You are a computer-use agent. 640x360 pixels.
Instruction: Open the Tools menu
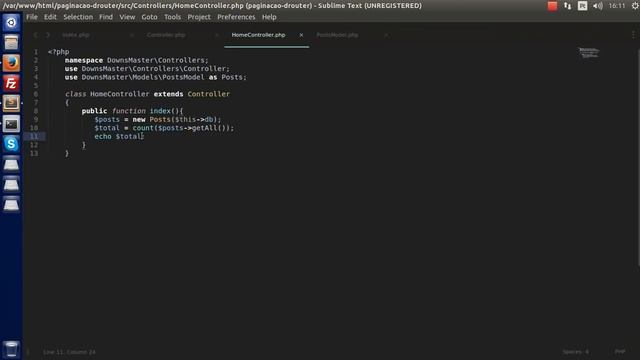(x=172, y=17)
